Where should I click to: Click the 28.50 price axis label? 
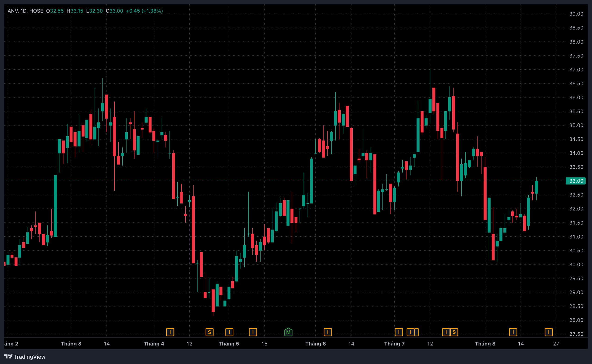pyautogui.click(x=576, y=306)
